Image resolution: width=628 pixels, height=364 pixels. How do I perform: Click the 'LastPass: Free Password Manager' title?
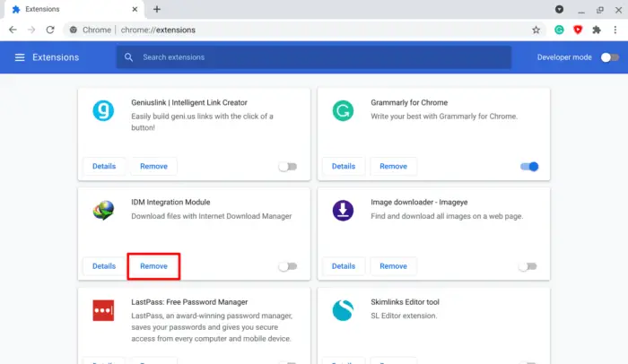(x=189, y=302)
